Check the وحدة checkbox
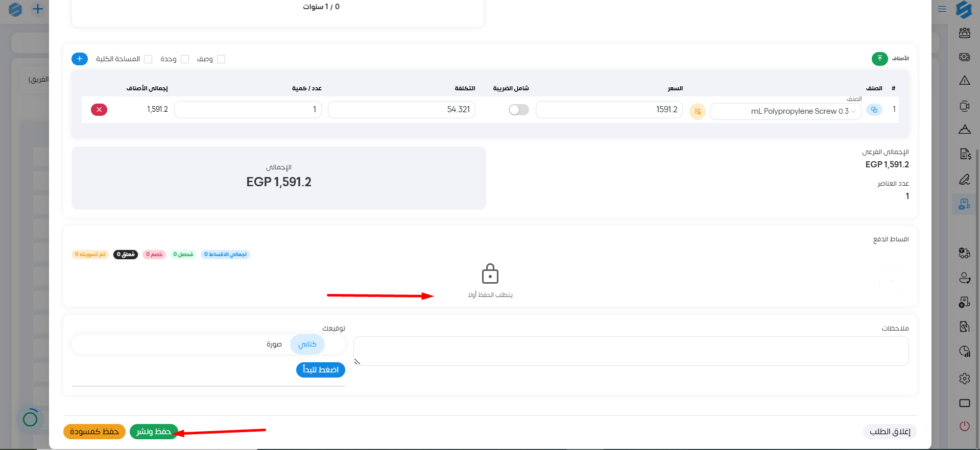 (185, 59)
